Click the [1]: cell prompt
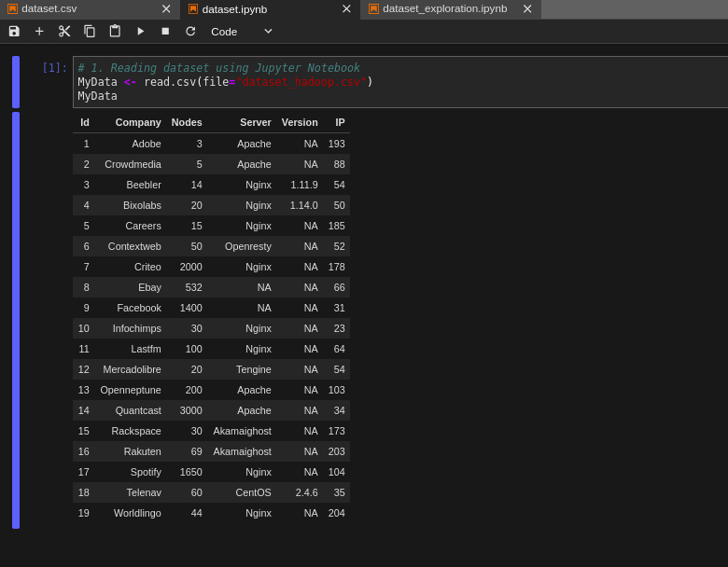728x567 pixels. pyautogui.click(x=55, y=68)
